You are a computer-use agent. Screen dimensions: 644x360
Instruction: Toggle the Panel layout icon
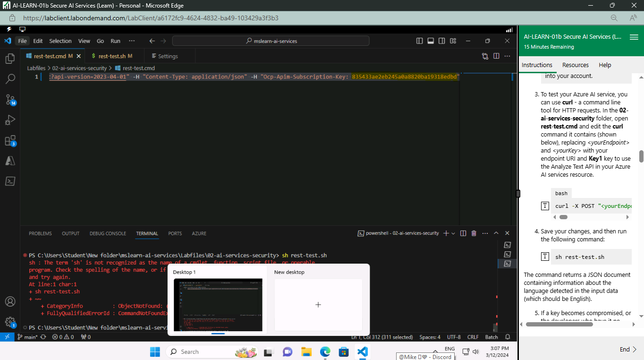click(x=431, y=41)
